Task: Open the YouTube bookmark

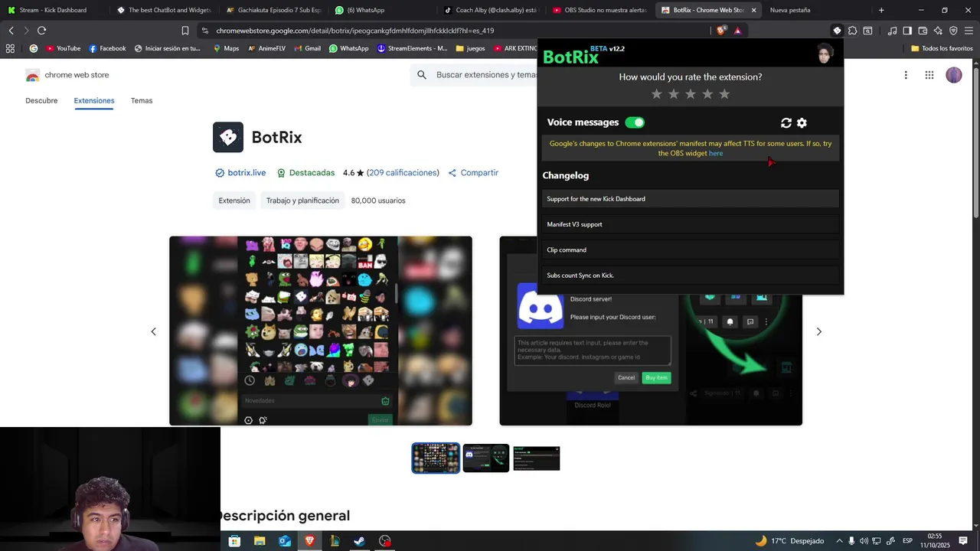Action: 63,48
